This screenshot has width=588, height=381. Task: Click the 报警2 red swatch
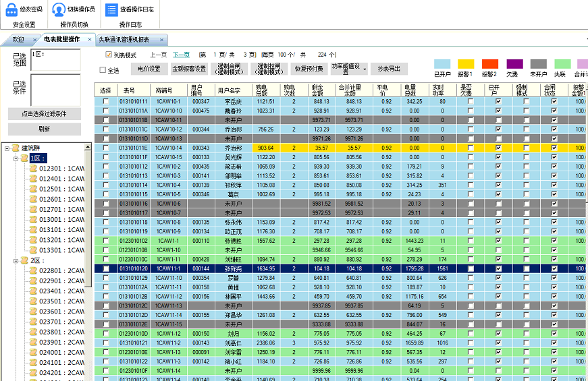(x=489, y=64)
